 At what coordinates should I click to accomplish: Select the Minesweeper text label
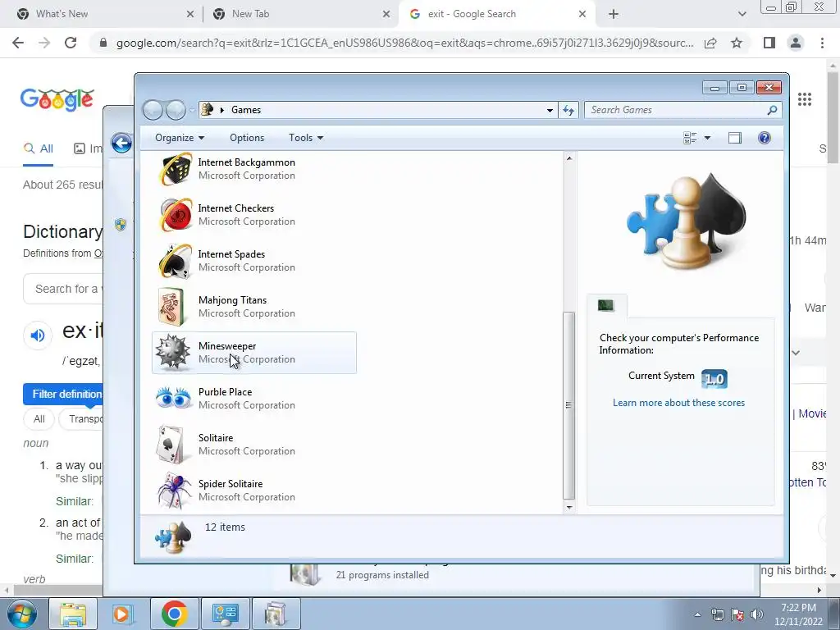pos(227,346)
